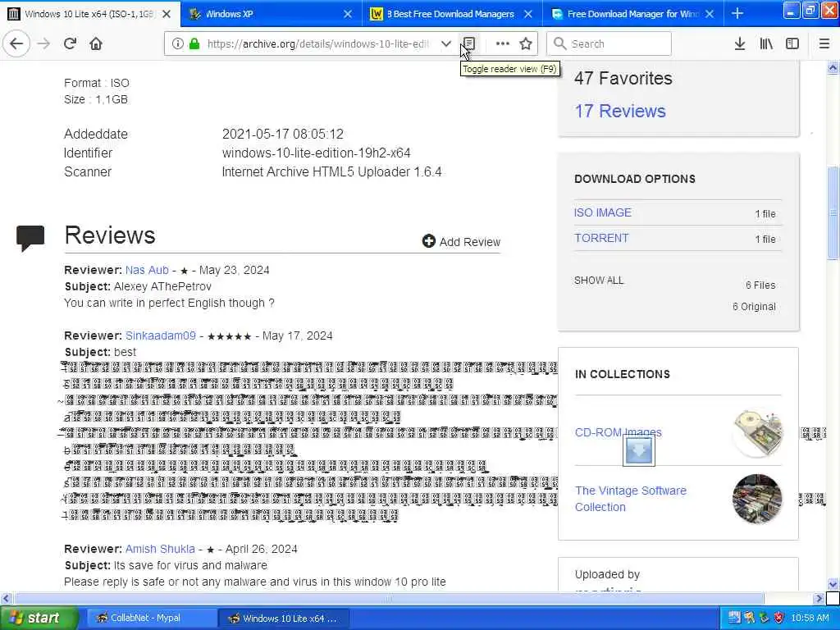840x630 pixels.
Task: Close the Windows 10 Lite x64 tab
Action: point(167,14)
